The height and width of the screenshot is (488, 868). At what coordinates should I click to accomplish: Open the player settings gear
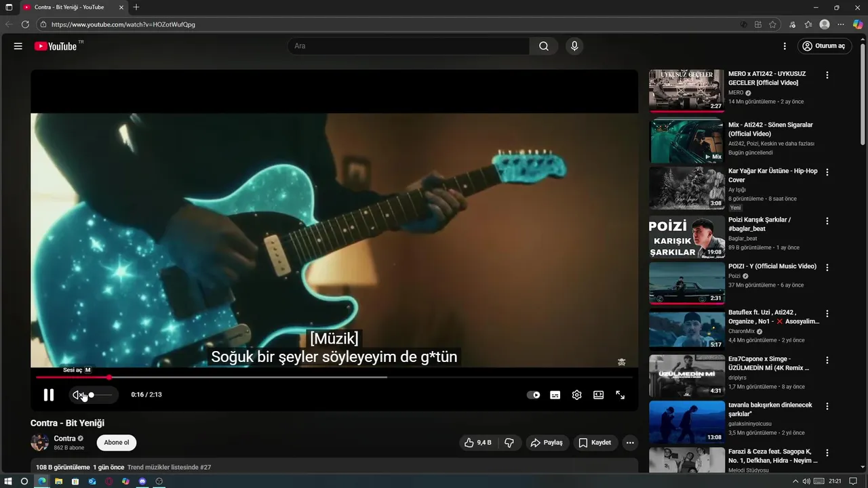click(x=577, y=395)
